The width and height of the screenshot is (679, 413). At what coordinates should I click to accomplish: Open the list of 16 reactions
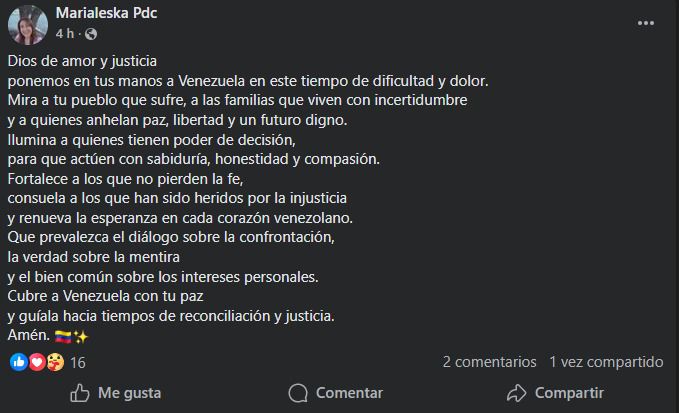click(78, 362)
